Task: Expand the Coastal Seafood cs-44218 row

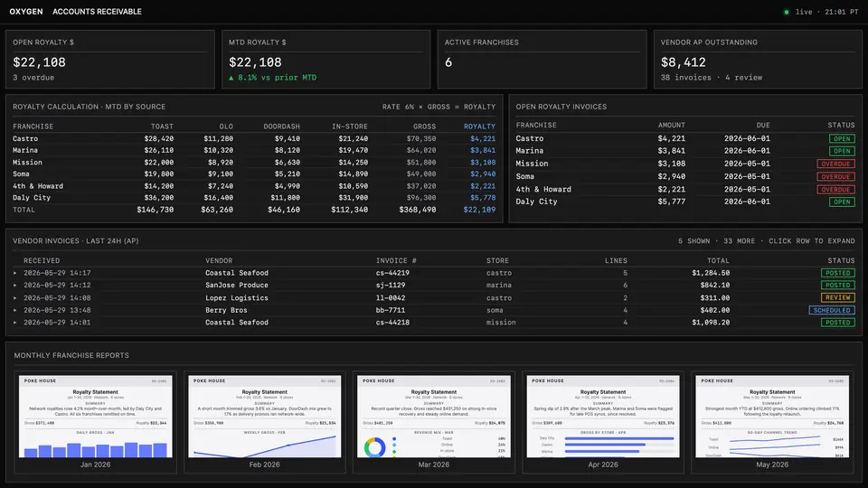Action: point(434,322)
